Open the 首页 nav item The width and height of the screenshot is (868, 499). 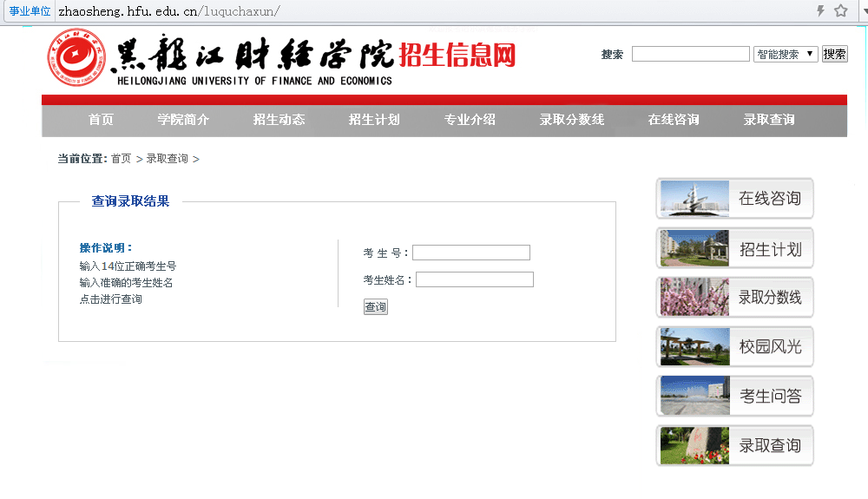tap(101, 120)
